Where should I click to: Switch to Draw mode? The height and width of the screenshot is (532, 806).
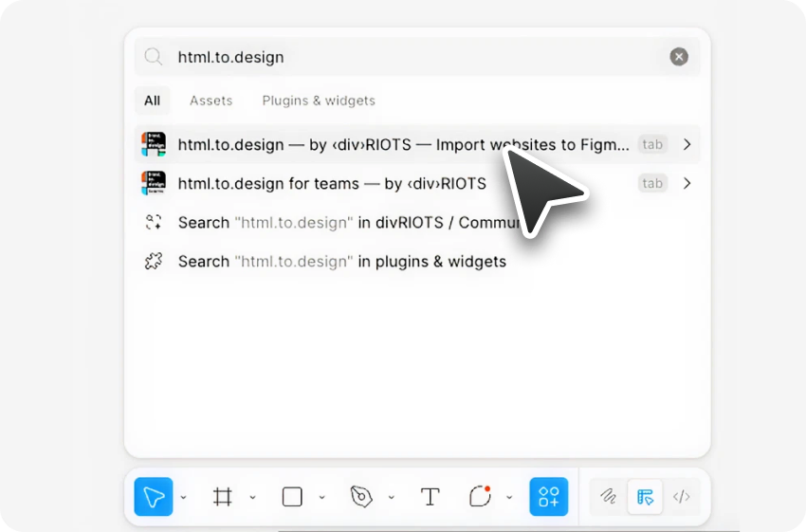pyautogui.click(x=609, y=497)
